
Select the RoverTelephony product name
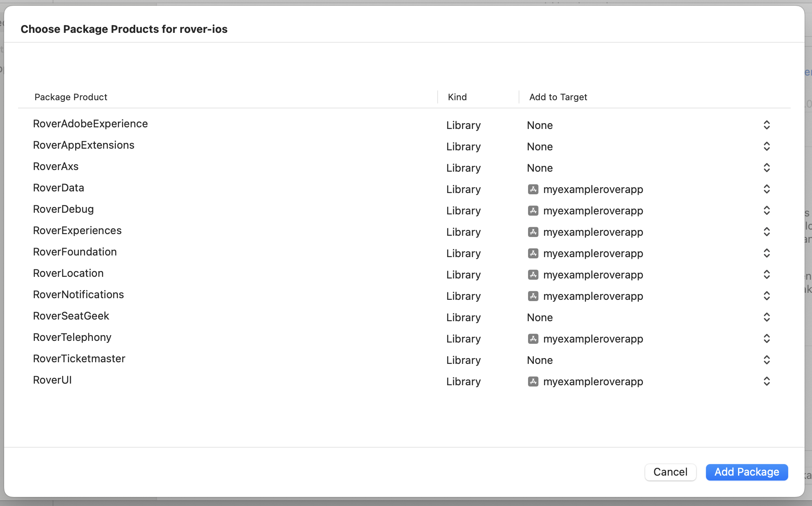click(72, 337)
